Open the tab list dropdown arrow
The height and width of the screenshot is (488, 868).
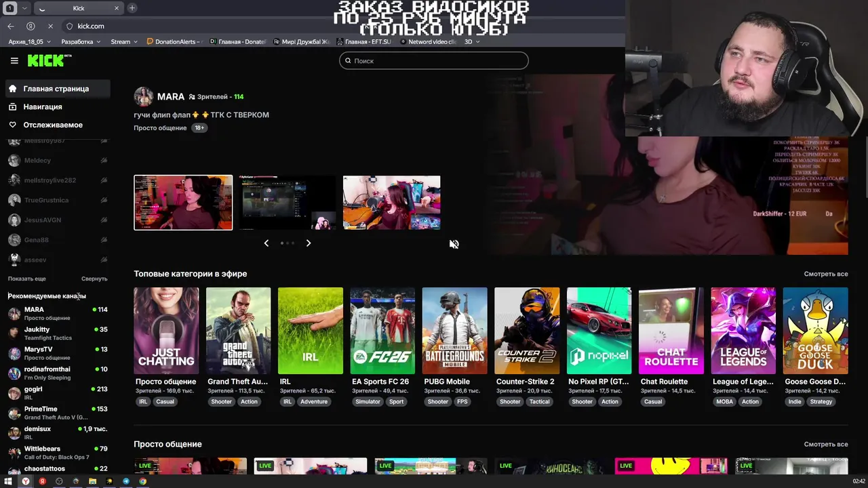pos(25,8)
